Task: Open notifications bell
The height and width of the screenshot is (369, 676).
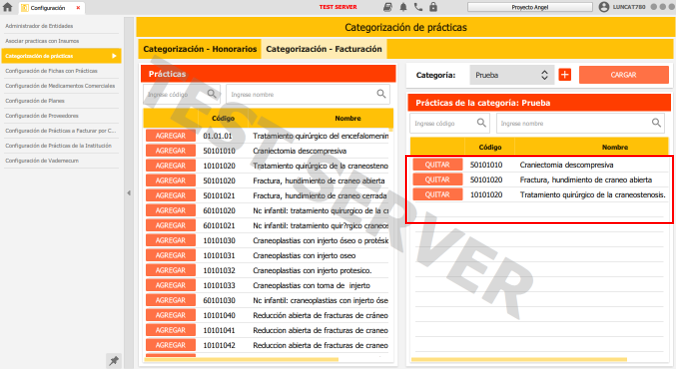Action: 403,7
